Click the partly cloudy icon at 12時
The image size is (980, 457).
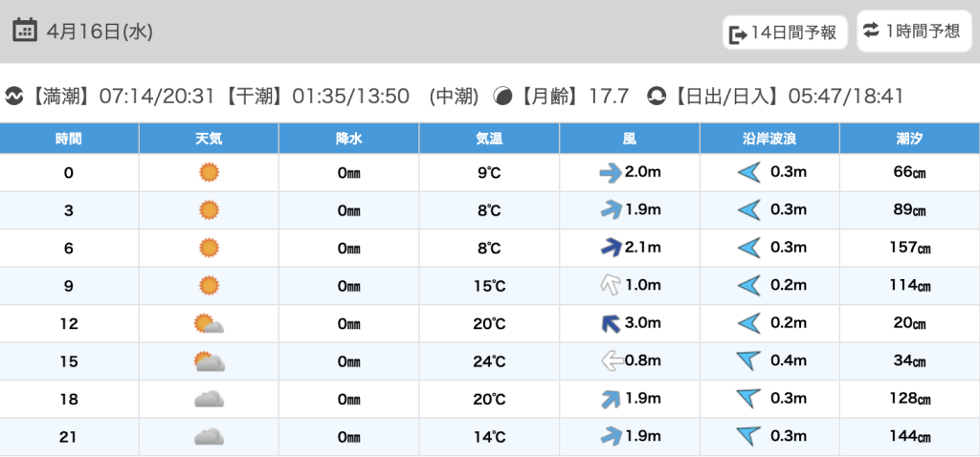(209, 324)
